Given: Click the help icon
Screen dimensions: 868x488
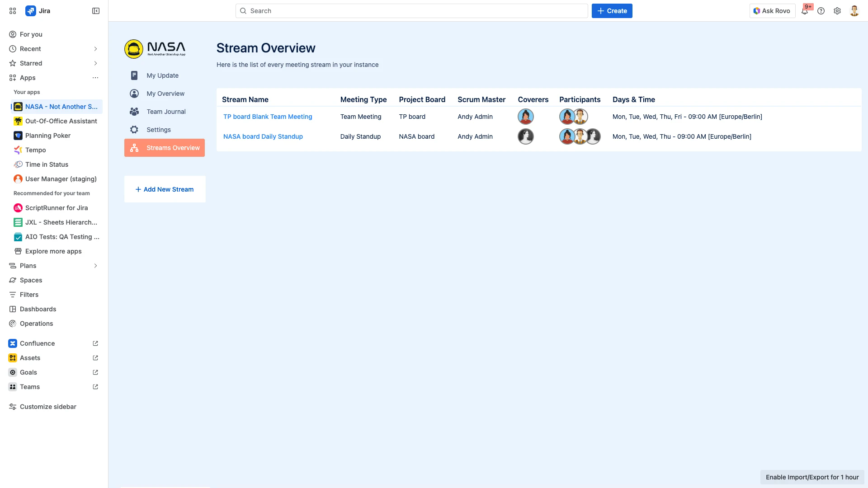Looking at the screenshot, I should coord(821,10).
